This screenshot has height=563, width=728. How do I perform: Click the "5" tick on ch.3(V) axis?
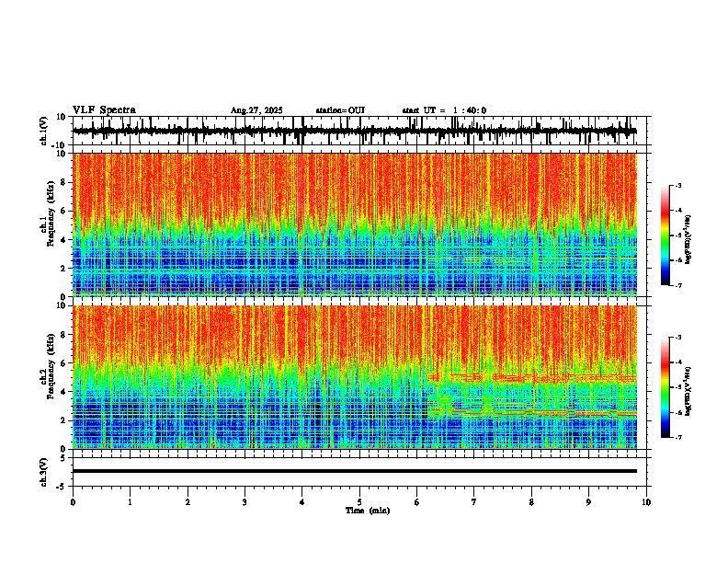(x=64, y=458)
